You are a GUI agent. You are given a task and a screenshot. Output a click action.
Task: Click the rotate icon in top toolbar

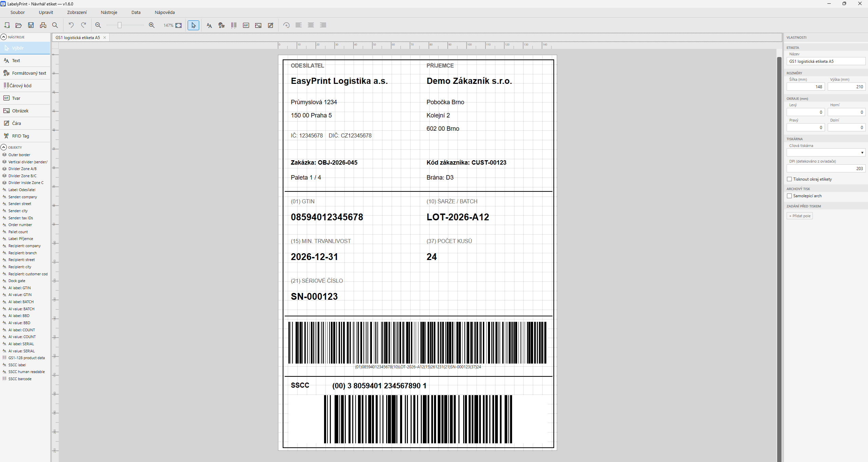286,25
